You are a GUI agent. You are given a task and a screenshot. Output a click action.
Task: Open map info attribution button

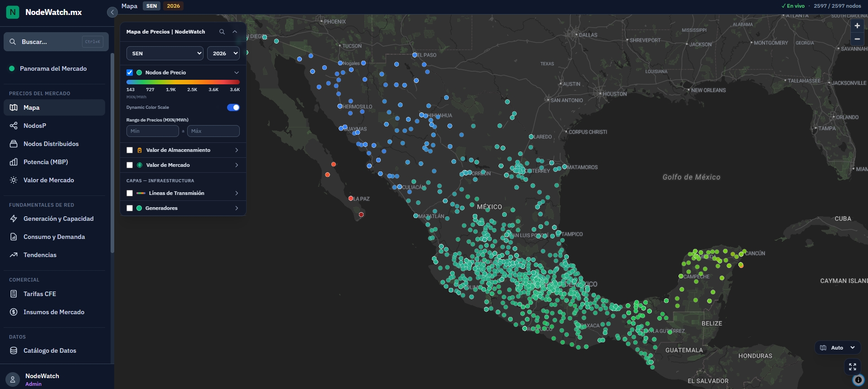(858, 380)
